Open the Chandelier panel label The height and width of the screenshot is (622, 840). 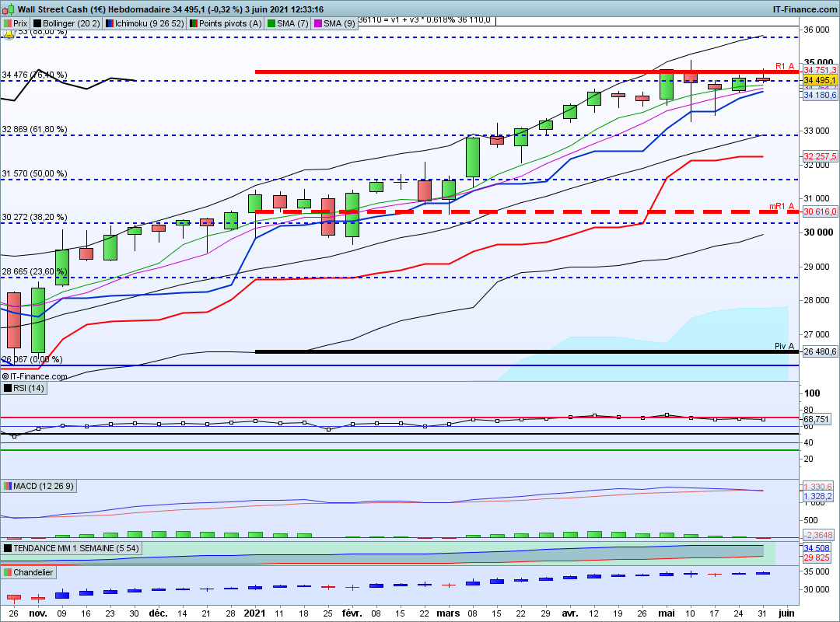[x=29, y=572]
